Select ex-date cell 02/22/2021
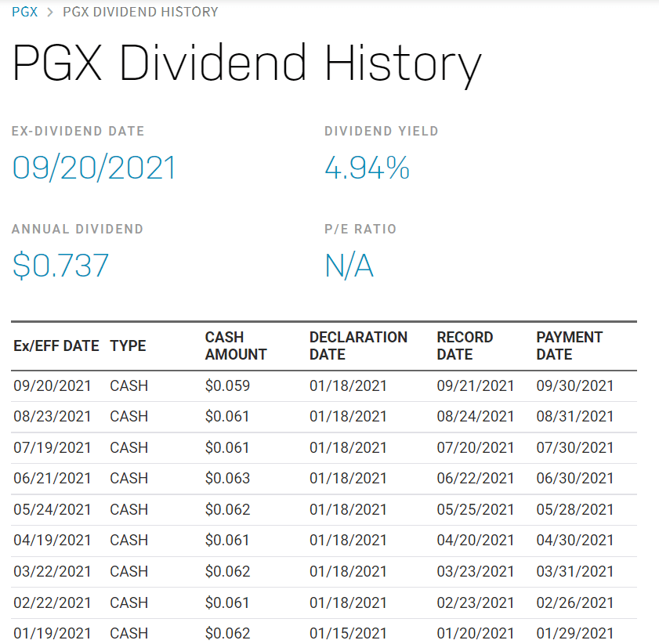 [53, 602]
